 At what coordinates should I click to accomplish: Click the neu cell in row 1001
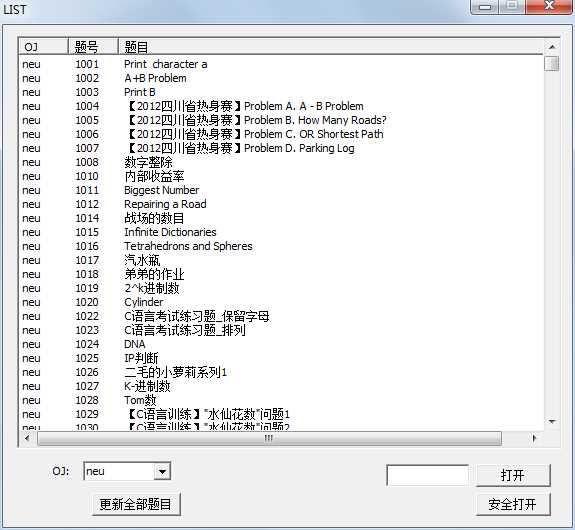[32, 65]
